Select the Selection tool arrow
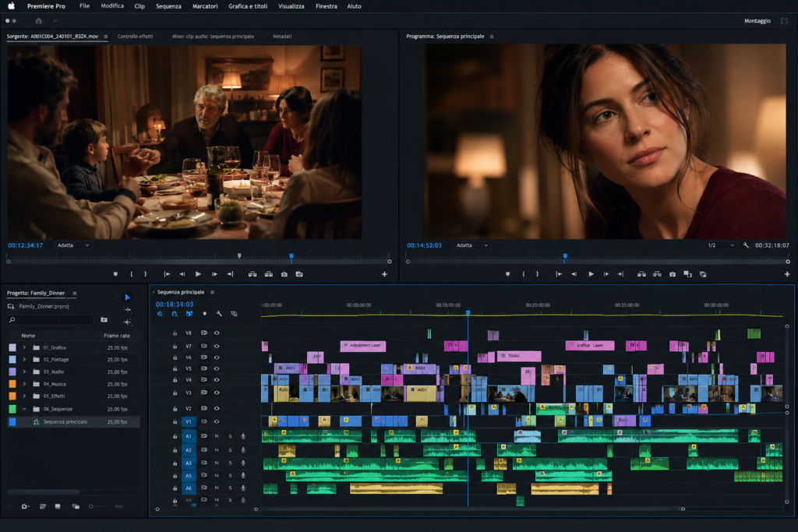 tap(127, 297)
